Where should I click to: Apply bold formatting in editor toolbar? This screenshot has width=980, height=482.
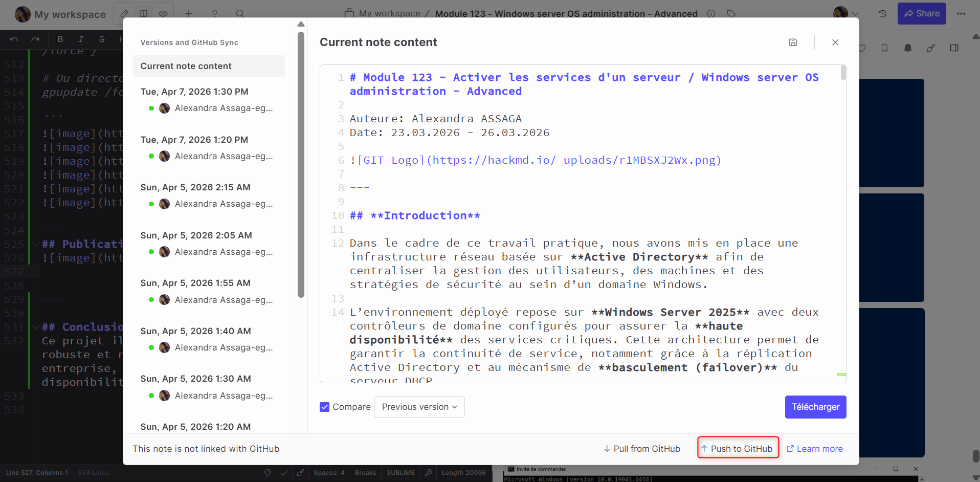pyautogui.click(x=60, y=39)
